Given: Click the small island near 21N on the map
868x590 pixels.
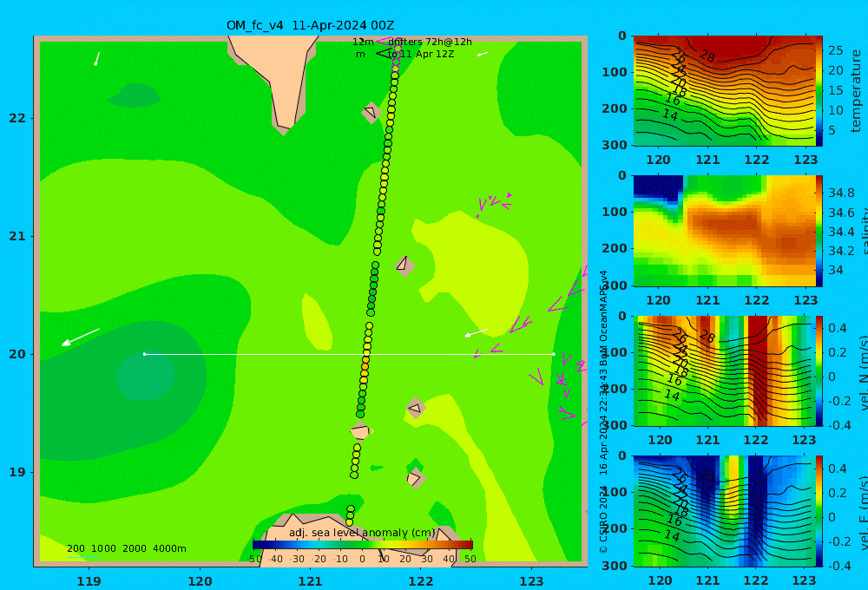Looking at the screenshot, I should [x=404, y=265].
